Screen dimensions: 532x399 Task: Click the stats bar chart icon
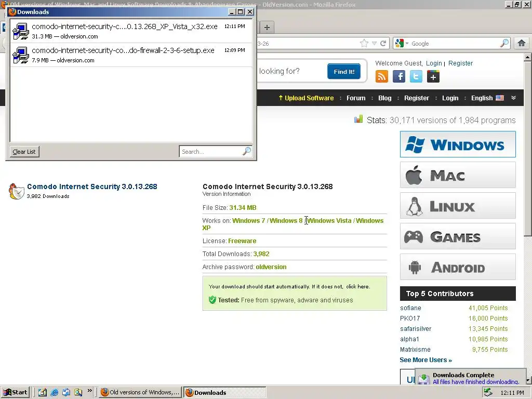(x=358, y=119)
